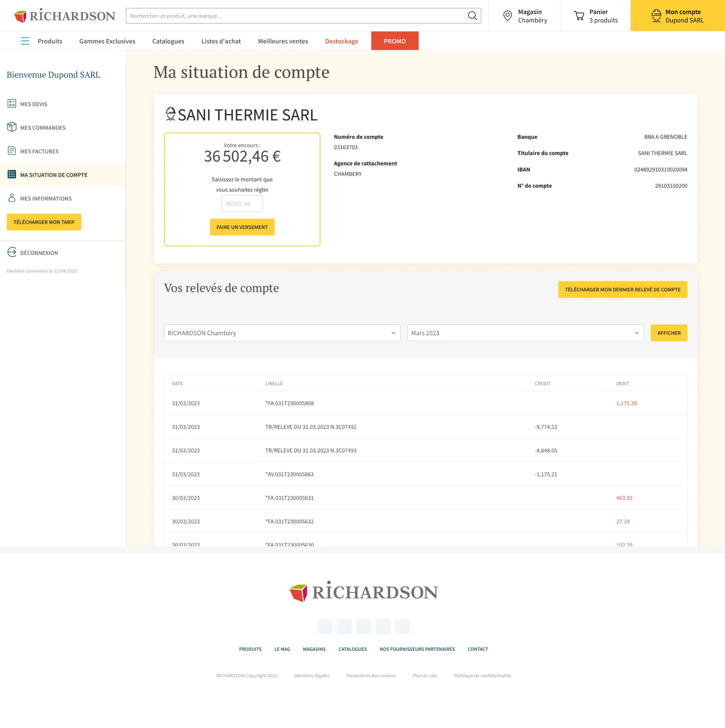Screen dimensions: 725x728
Task: Click the debit amount 1,175.20
Action: (x=626, y=403)
